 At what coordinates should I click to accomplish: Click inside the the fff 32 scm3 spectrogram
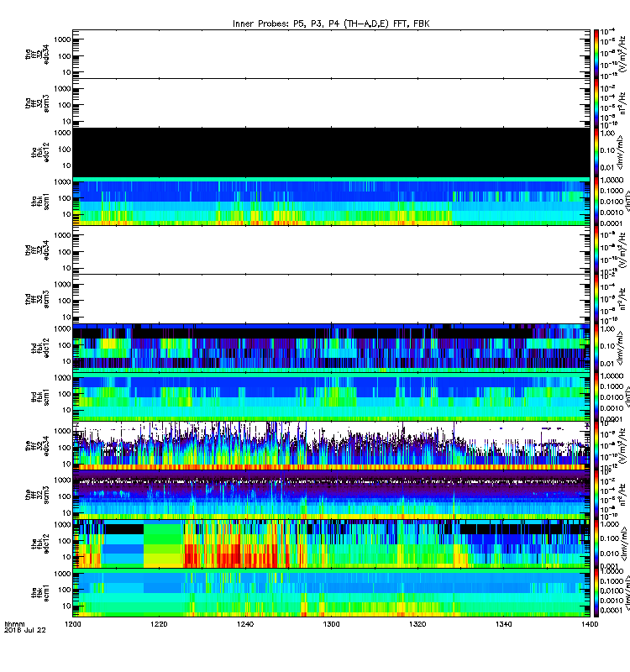(331, 495)
